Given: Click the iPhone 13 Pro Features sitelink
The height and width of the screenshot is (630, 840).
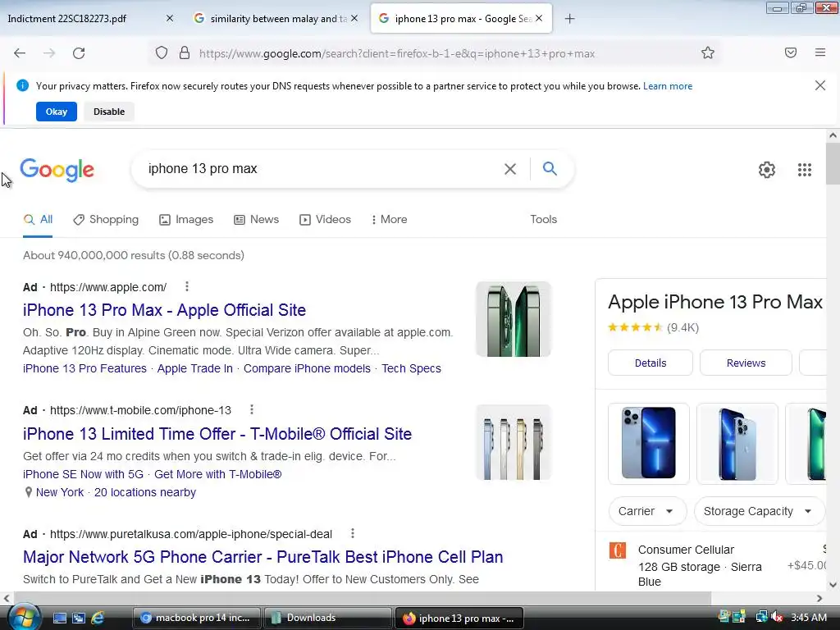Looking at the screenshot, I should [84, 368].
